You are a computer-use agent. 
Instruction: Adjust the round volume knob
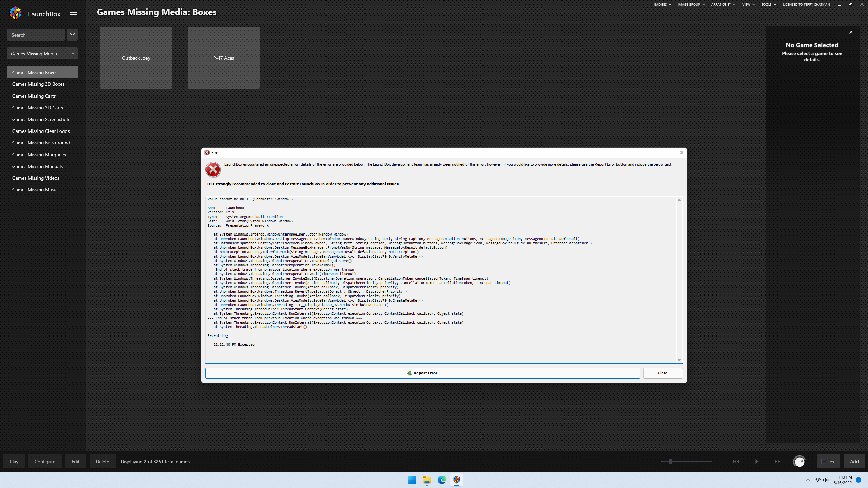[799, 462]
